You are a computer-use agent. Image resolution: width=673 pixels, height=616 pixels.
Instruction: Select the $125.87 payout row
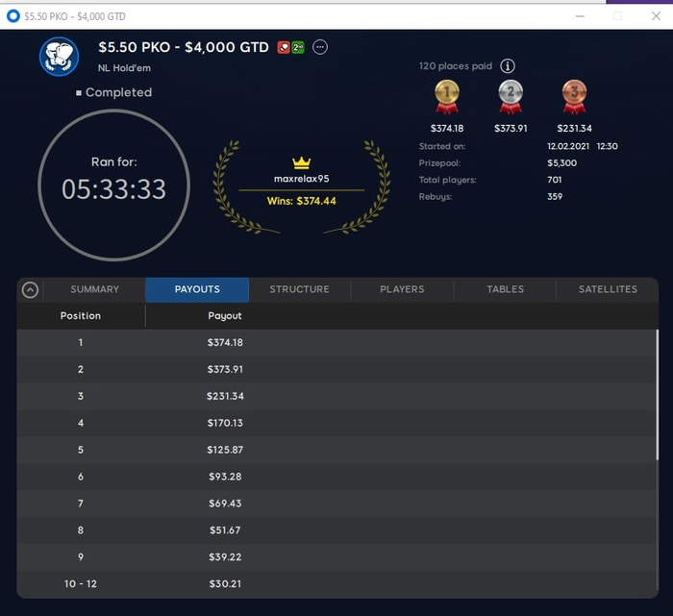click(x=336, y=450)
